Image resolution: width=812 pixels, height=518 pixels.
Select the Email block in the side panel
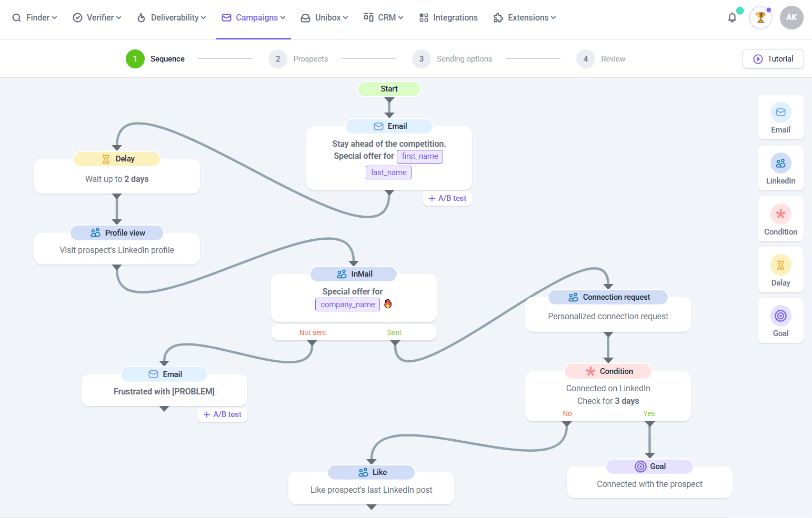(780, 117)
